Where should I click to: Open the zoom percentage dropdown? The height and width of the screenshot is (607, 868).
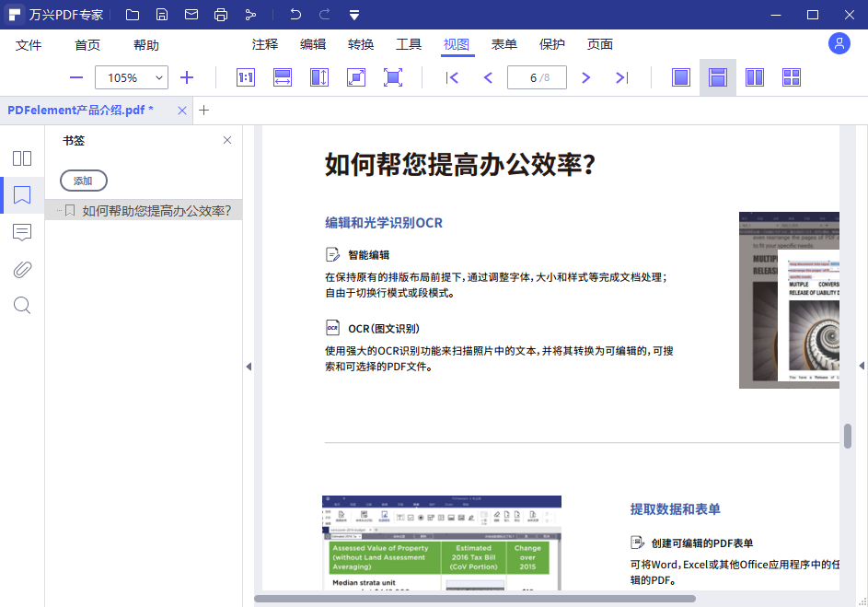coord(156,77)
